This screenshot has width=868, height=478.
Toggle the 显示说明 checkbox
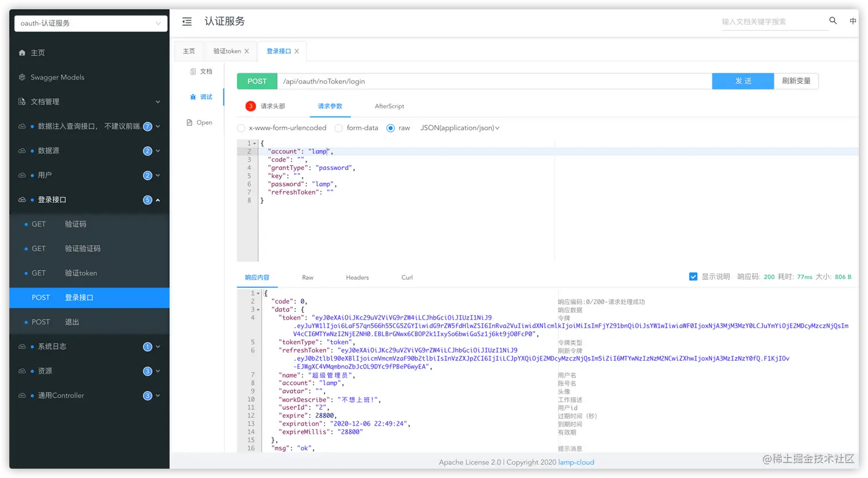[693, 277]
